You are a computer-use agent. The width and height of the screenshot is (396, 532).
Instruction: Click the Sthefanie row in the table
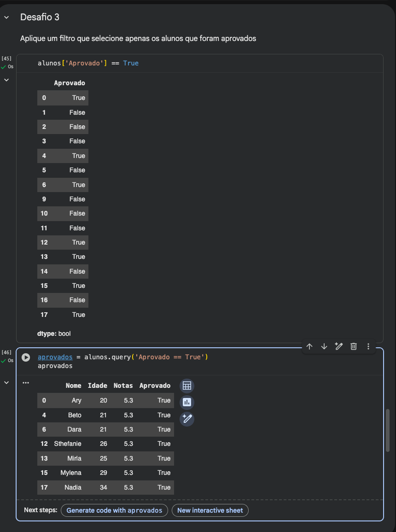pyautogui.click(x=68, y=444)
